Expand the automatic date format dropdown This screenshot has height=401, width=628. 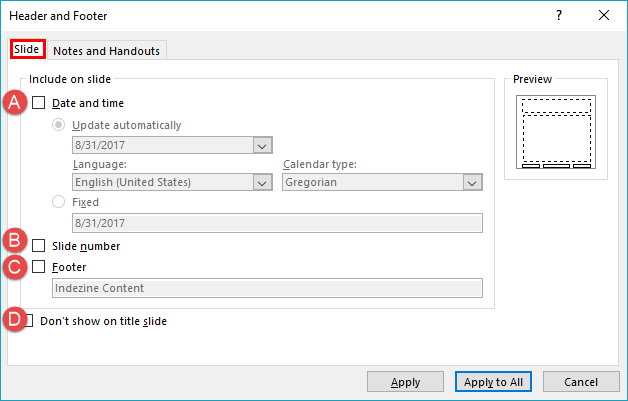262,146
